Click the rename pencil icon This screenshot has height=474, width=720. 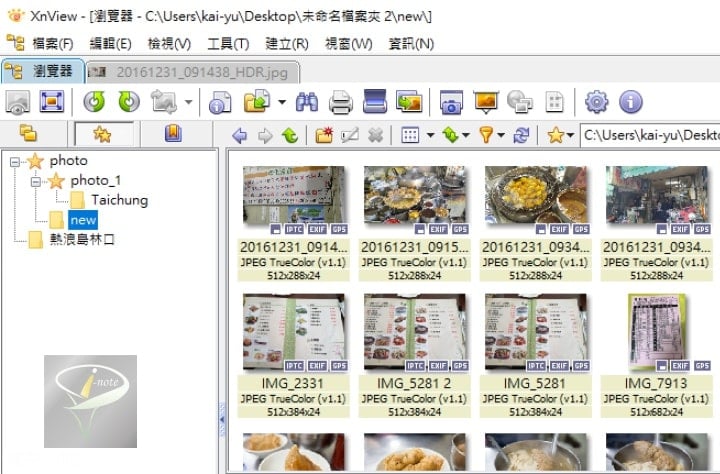click(350, 135)
